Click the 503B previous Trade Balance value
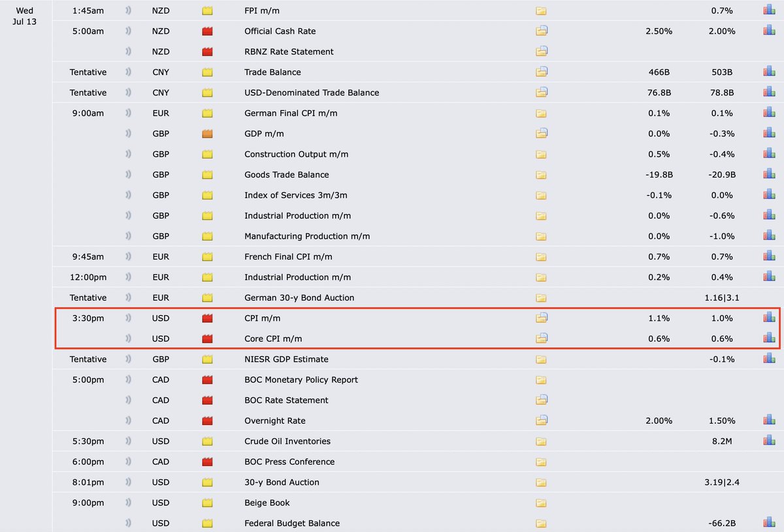The height and width of the screenshot is (532, 784). tap(722, 72)
